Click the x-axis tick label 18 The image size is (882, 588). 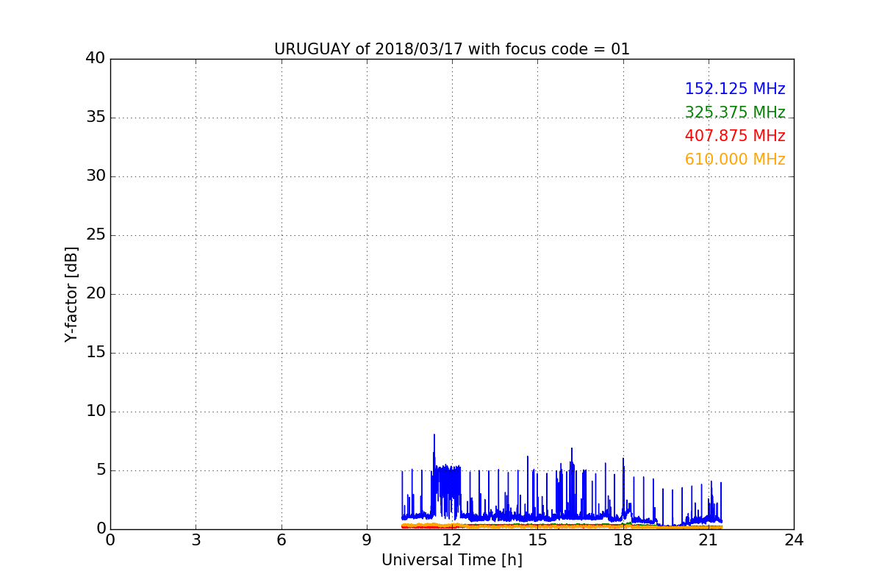[x=623, y=540]
